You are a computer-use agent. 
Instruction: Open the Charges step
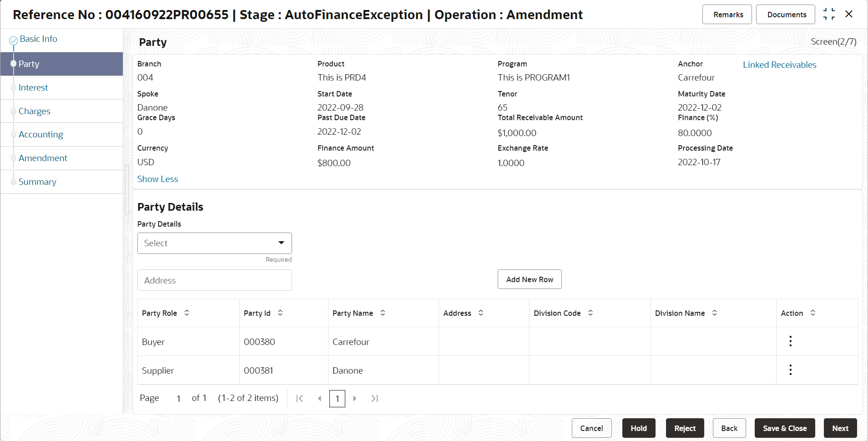35,111
